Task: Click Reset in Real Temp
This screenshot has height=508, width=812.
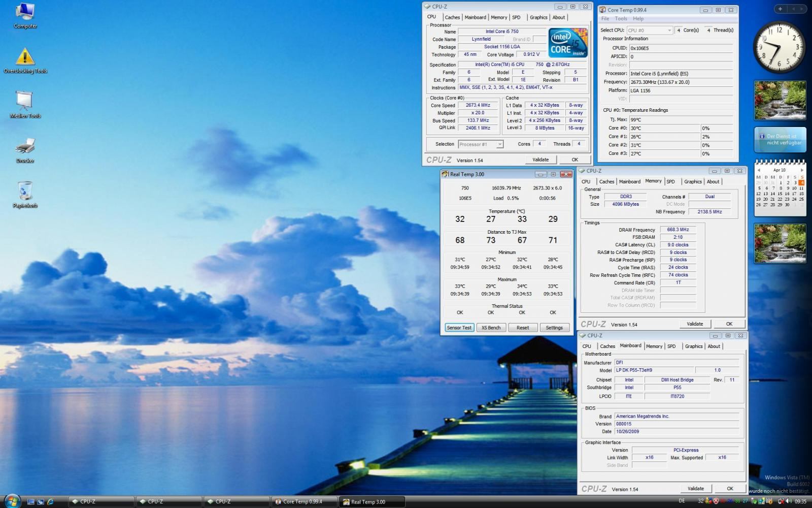Action: (523, 328)
